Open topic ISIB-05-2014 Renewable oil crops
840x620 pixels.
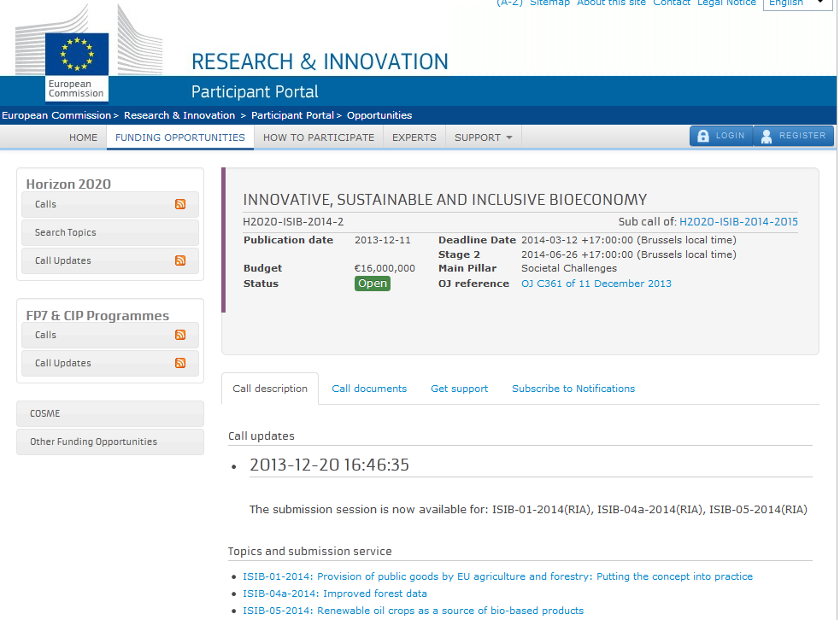[413, 611]
